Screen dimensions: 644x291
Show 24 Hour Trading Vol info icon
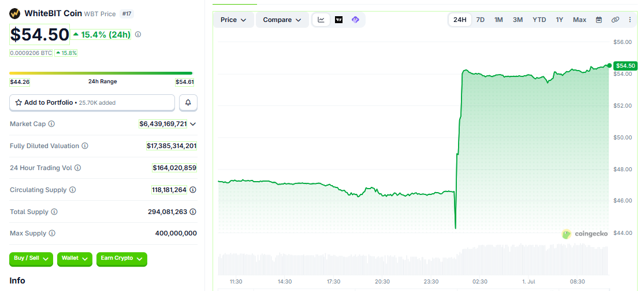coord(77,168)
